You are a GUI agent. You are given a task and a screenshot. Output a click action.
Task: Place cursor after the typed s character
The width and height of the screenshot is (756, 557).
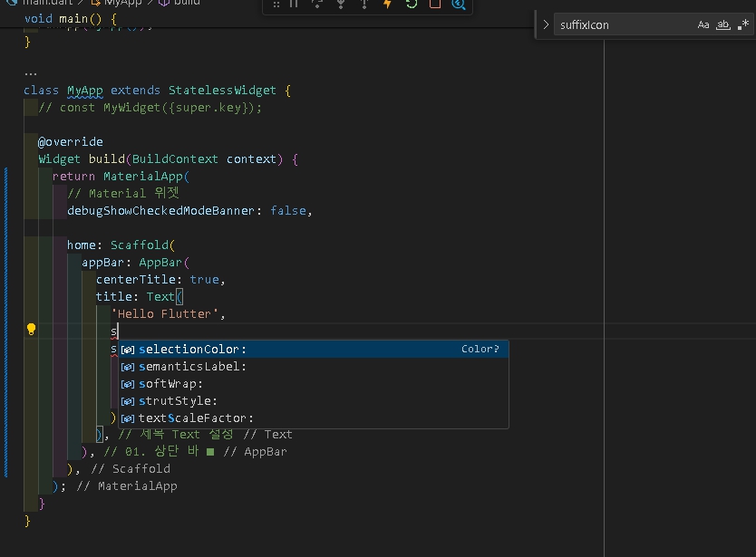click(118, 331)
